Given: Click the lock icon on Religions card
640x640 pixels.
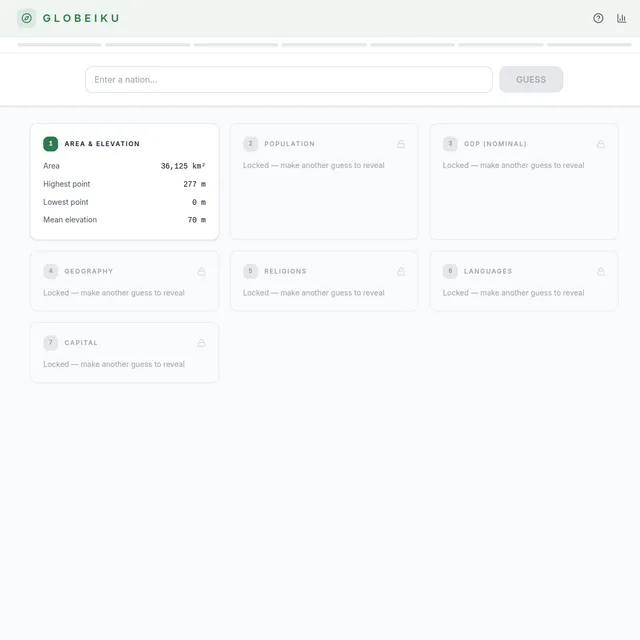Looking at the screenshot, I should click(x=401, y=272).
